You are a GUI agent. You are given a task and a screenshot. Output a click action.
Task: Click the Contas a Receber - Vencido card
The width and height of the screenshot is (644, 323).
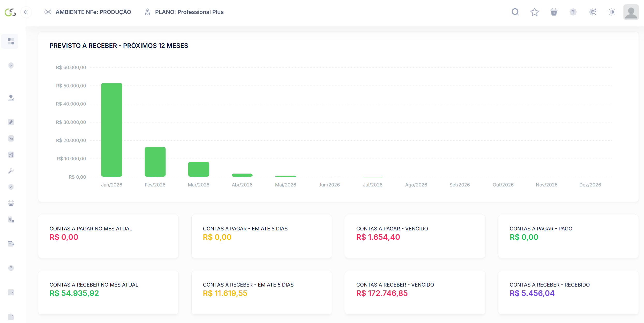(415, 292)
